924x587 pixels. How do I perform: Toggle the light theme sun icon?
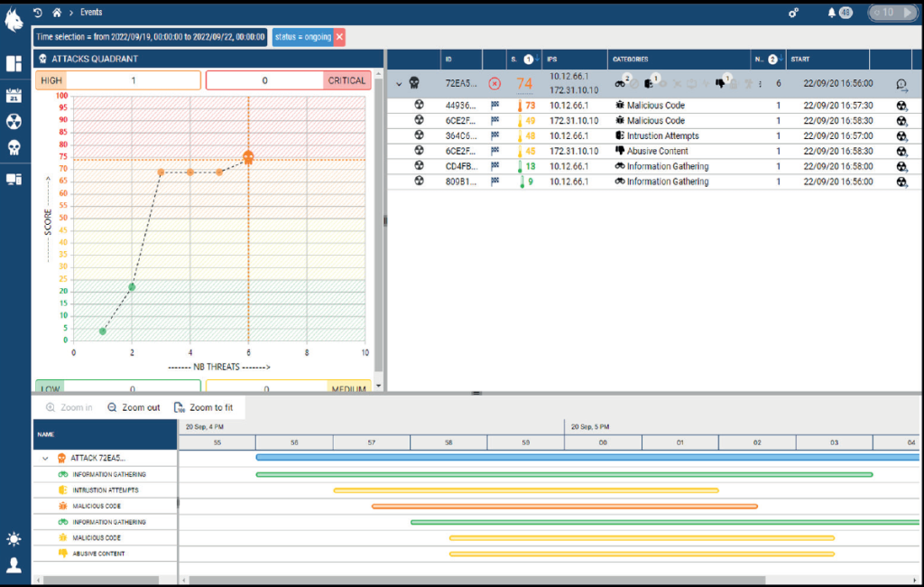pyautogui.click(x=14, y=539)
